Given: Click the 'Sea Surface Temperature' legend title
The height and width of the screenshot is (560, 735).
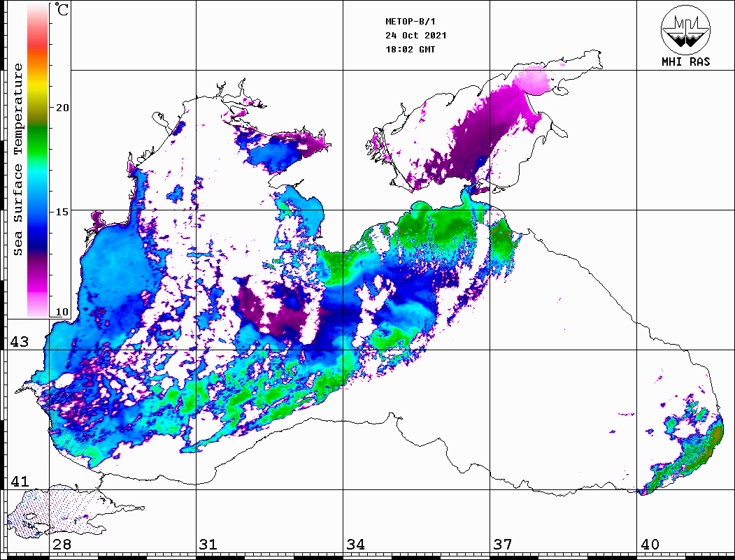Looking at the screenshot, I should (17, 159).
